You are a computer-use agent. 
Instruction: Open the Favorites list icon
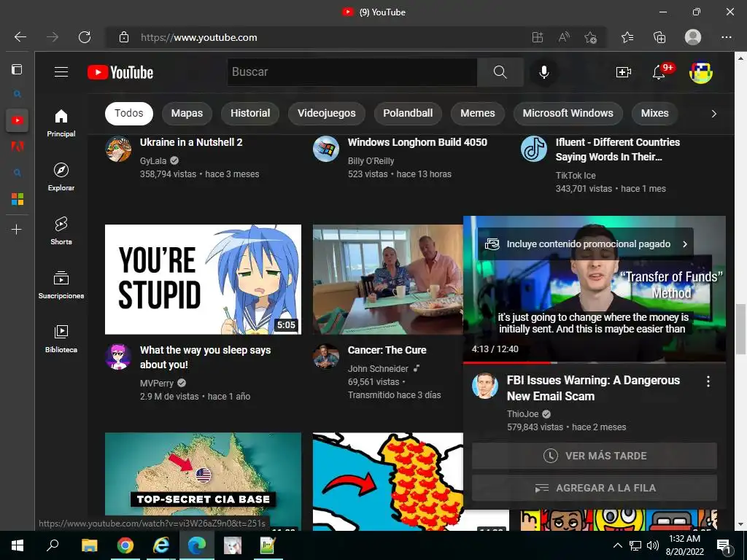(627, 37)
